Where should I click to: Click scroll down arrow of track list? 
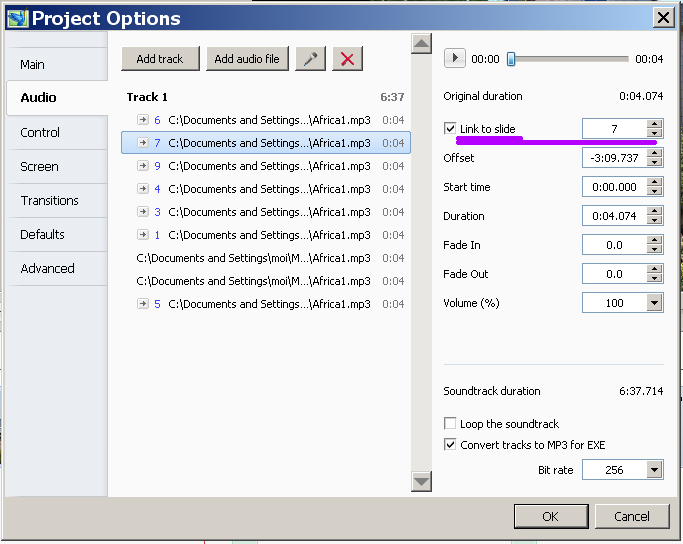[421, 481]
